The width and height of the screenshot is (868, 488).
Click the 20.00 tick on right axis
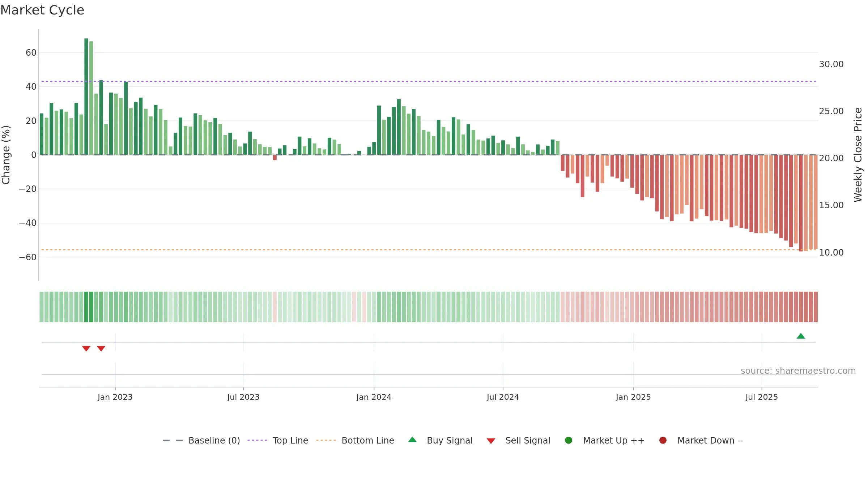click(831, 158)
